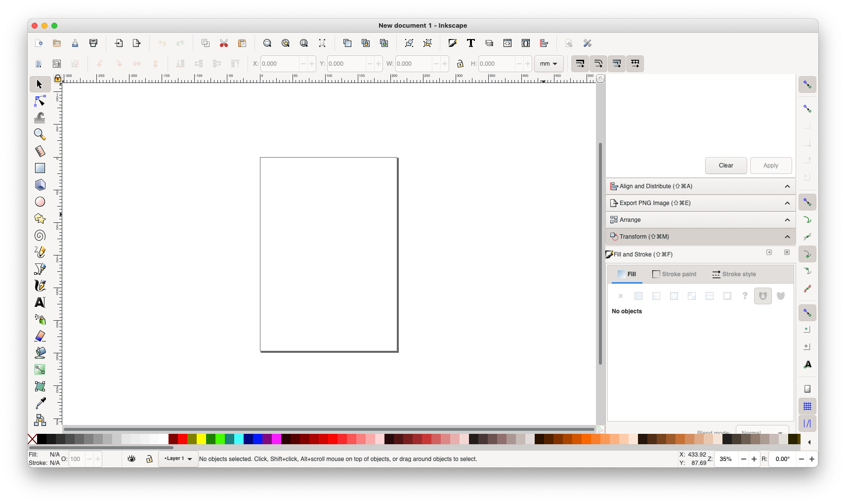This screenshot has height=504, width=846.
Task: Select the Color dropper tool
Action: (40, 403)
